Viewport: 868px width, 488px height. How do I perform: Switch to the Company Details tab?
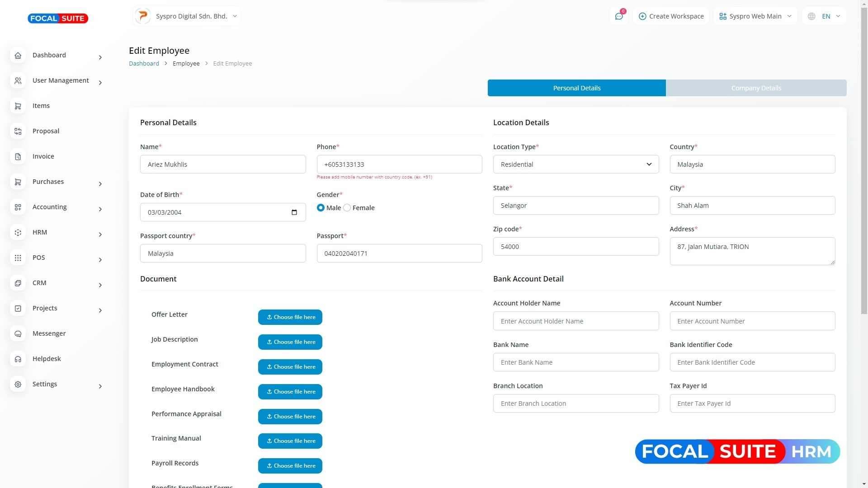coord(756,88)
